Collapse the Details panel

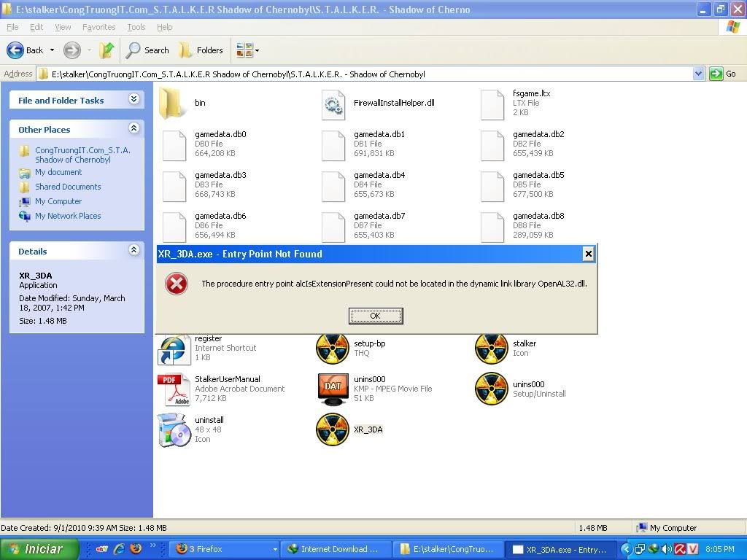(134, 249)
